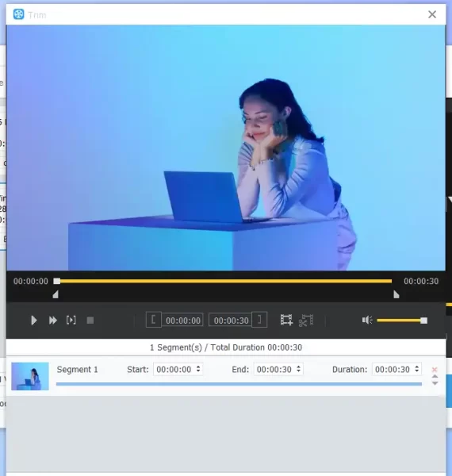The height and width of the screenshot is (476, 452).
Task: Click the 00:00:30 end time label by timeline
Action: point(421,281)
